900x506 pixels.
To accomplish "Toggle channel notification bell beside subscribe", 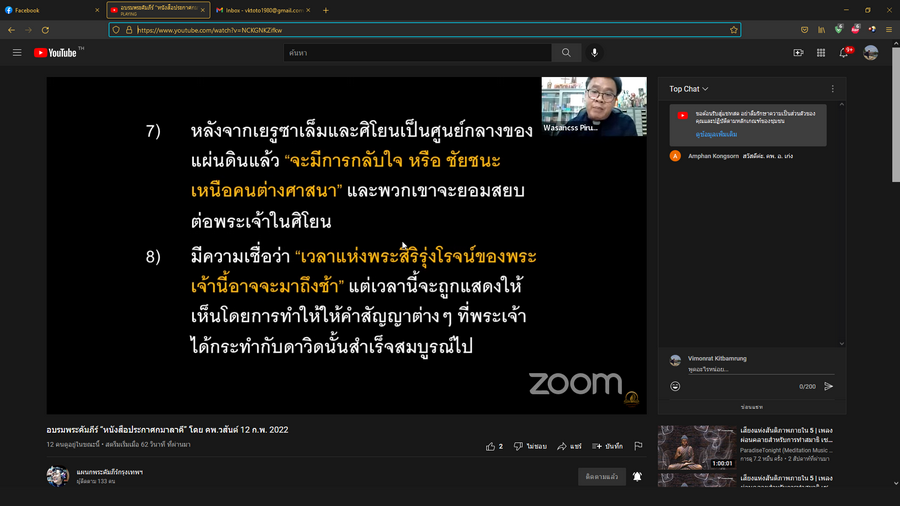I will (x=637, y=477).
